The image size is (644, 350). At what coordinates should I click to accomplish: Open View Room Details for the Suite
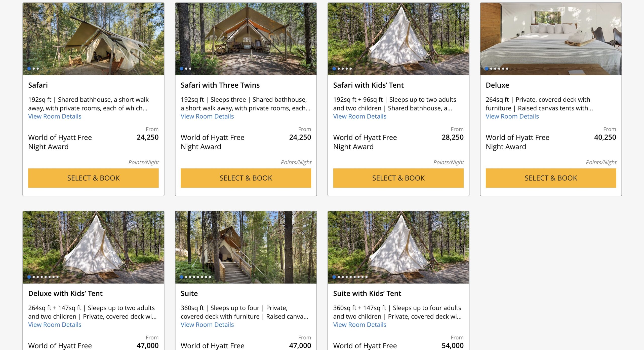[x=207, y=325]
